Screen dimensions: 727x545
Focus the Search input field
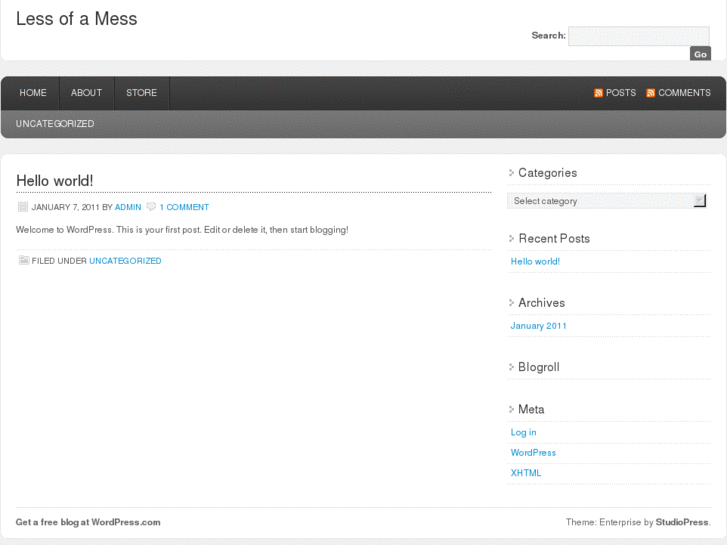pos(639,36)
